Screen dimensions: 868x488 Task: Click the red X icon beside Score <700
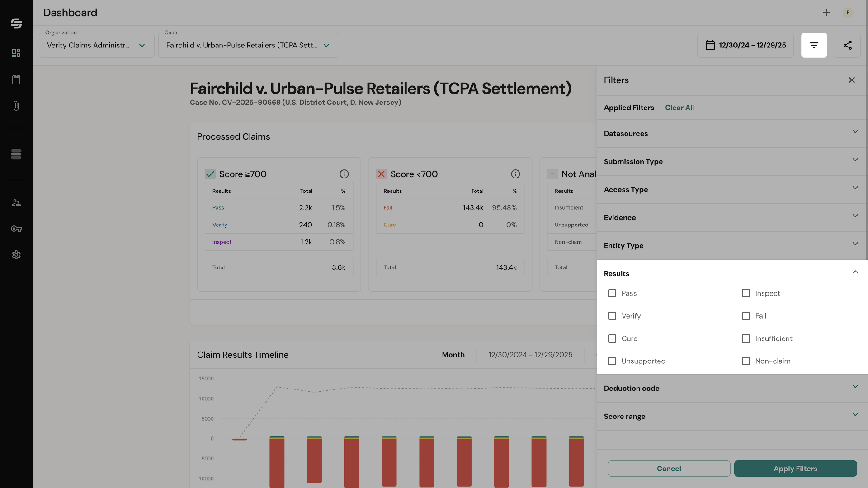[x=382, y=174]
